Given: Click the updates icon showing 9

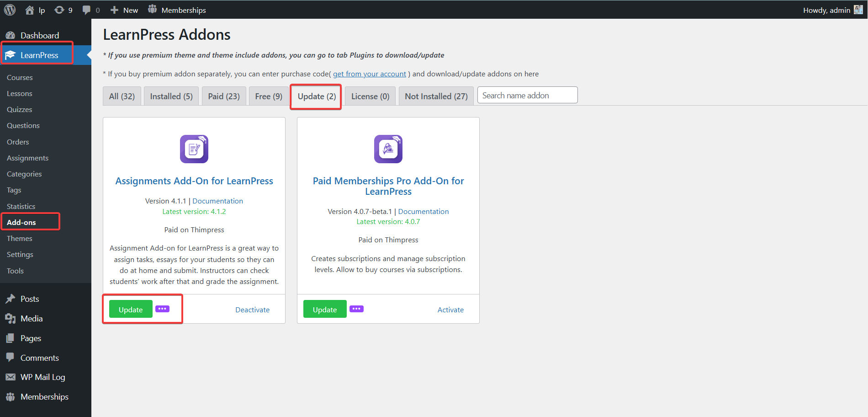Looking at the screenshot, I should [63, 10].
